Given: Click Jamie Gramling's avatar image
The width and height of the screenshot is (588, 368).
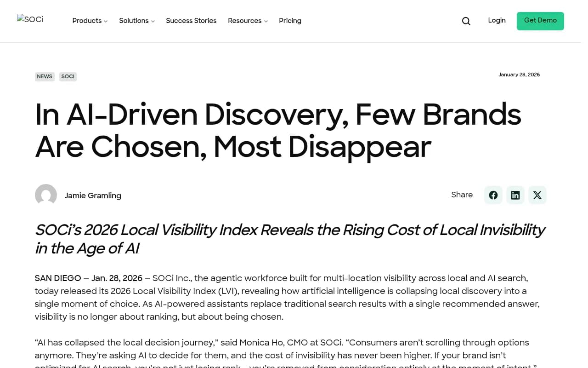Looking at the screenshot, I should 46,195.
